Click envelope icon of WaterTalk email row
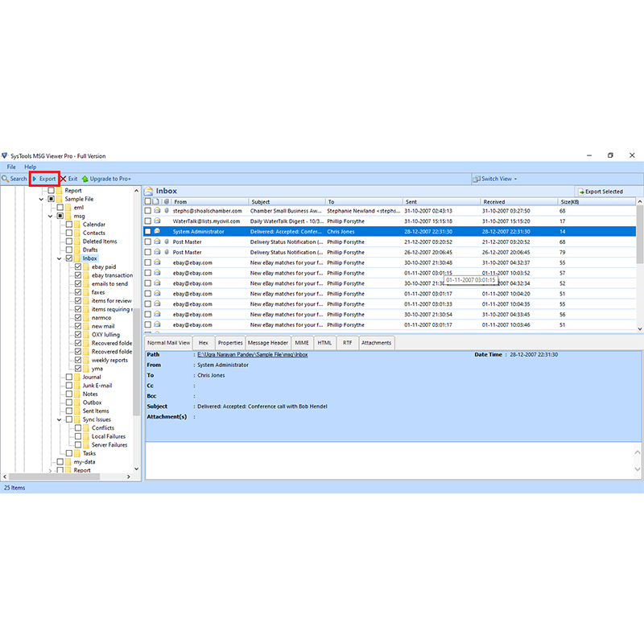Screen dimensions: 644x644 [x=157, y=221]
